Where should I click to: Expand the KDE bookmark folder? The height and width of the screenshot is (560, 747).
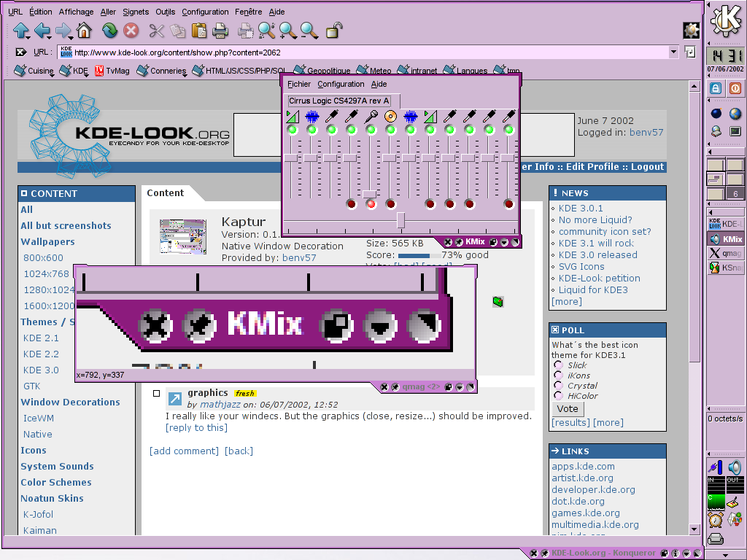(x=74, y=71)
